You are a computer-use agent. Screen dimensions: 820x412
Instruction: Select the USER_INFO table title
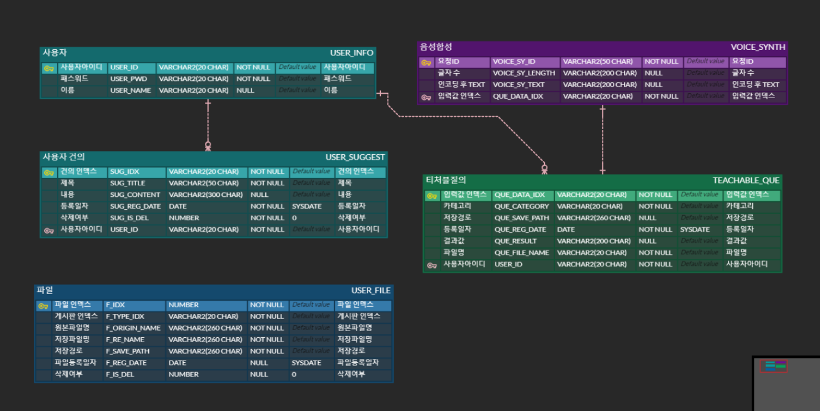tap(351, 53)
